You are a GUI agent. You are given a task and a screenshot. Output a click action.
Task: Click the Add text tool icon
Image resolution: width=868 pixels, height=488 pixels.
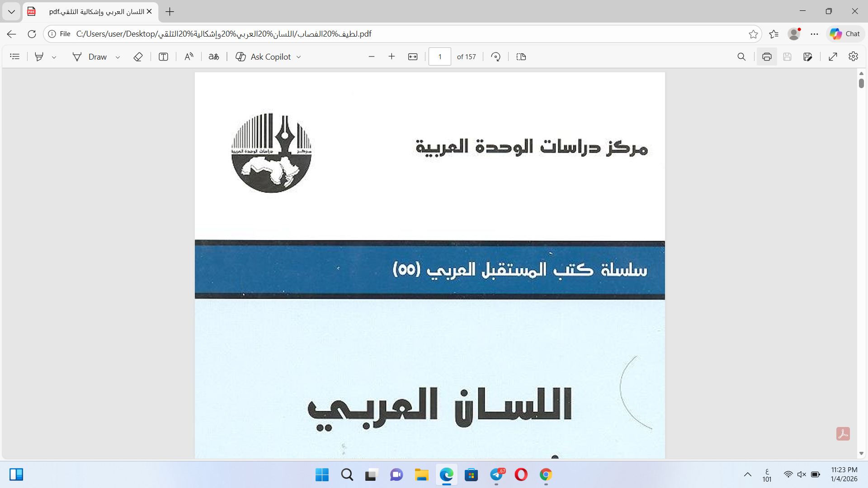click(163, 56)
